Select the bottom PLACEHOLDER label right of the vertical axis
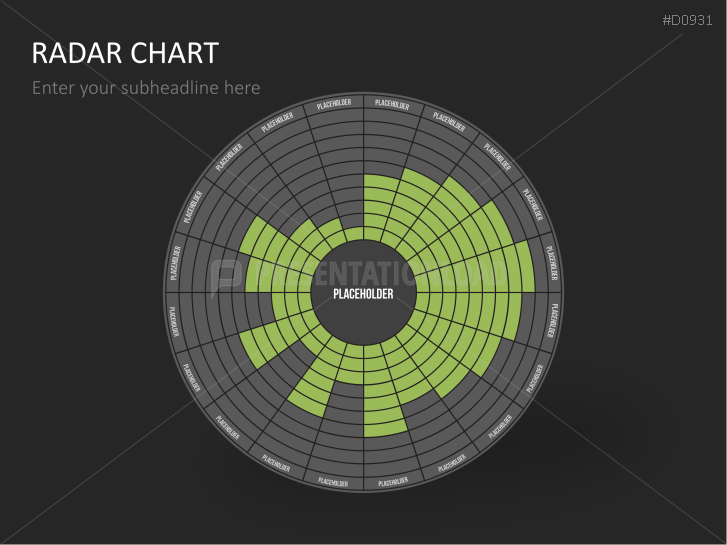The image size is (727, 545). point(392,483)
